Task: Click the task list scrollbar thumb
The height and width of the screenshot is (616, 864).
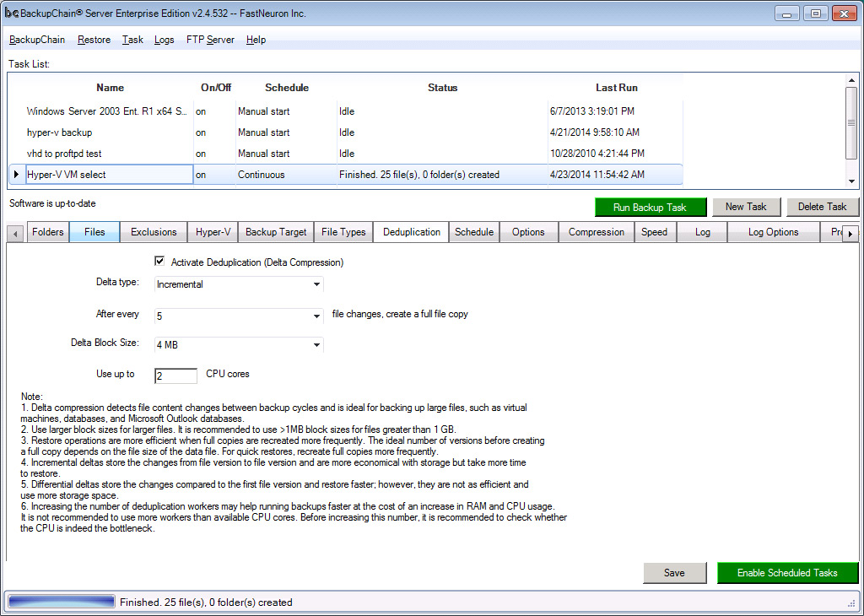Action: click(x=851, y=122)
